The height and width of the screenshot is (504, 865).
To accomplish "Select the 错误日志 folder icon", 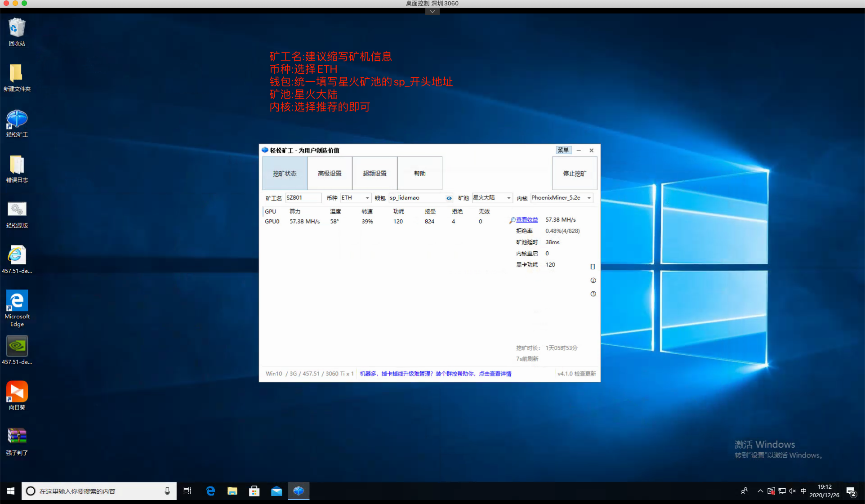I will pos(17,168).
